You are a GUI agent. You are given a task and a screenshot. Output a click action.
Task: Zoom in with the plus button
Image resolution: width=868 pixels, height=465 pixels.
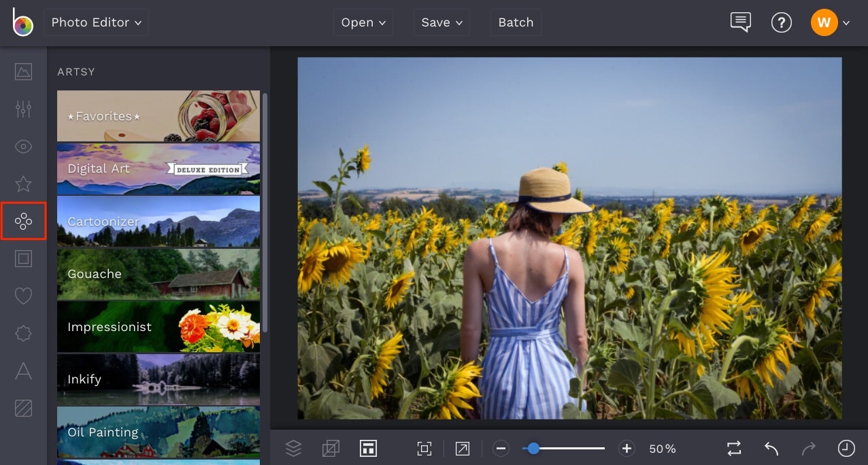click(x=626, y=448)
